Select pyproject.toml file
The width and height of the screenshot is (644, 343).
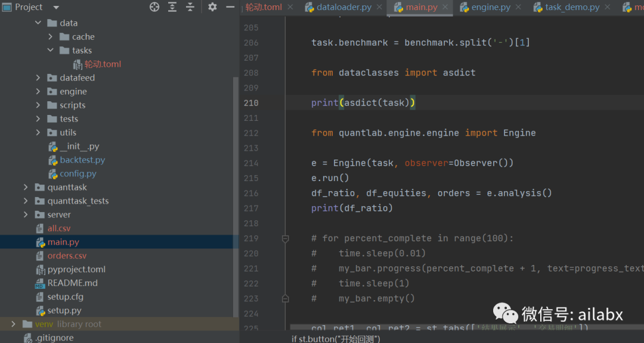pyautogui.click(x=76, y=269)
